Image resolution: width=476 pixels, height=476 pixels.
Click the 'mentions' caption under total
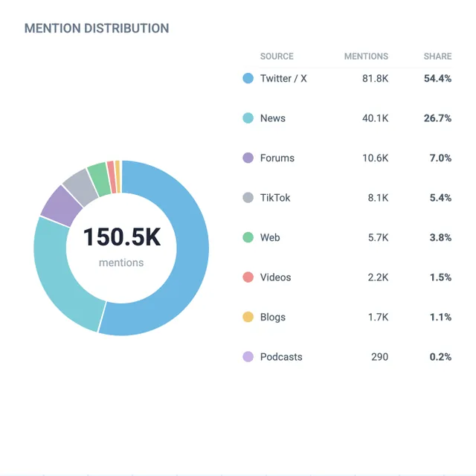121,263
